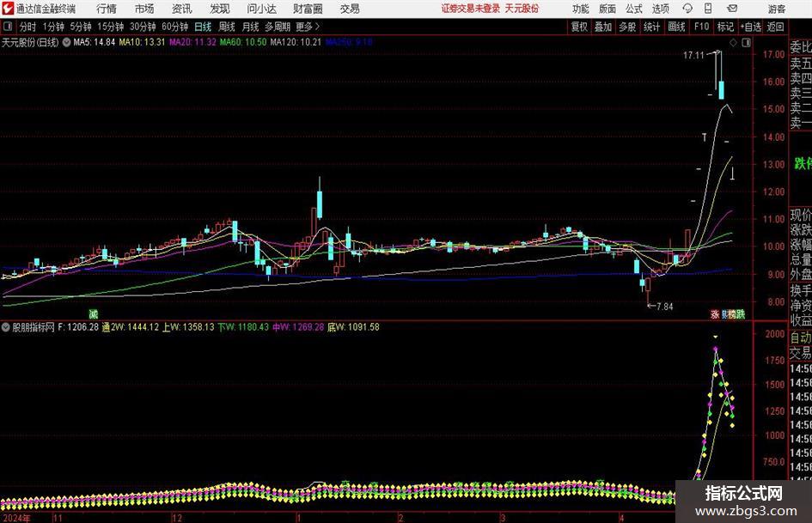Open the mail envelope icon
This screenshot has width=812, height=523.
click(732, 9)
